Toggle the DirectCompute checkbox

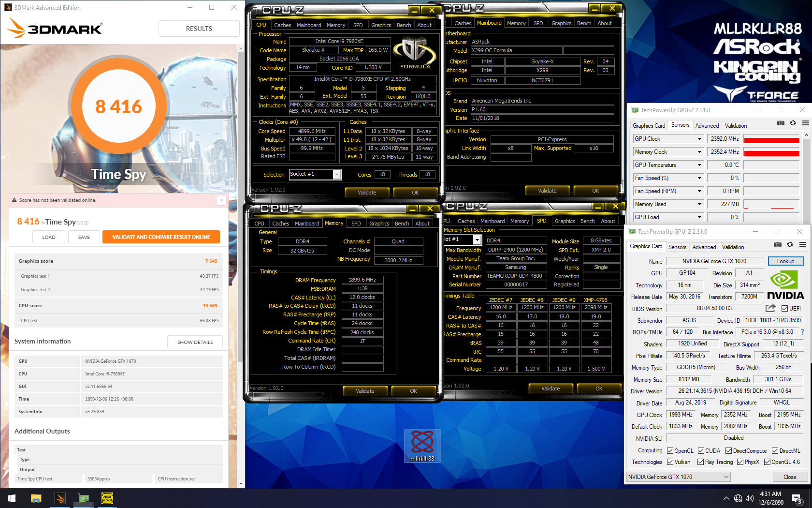coord(729,451)
